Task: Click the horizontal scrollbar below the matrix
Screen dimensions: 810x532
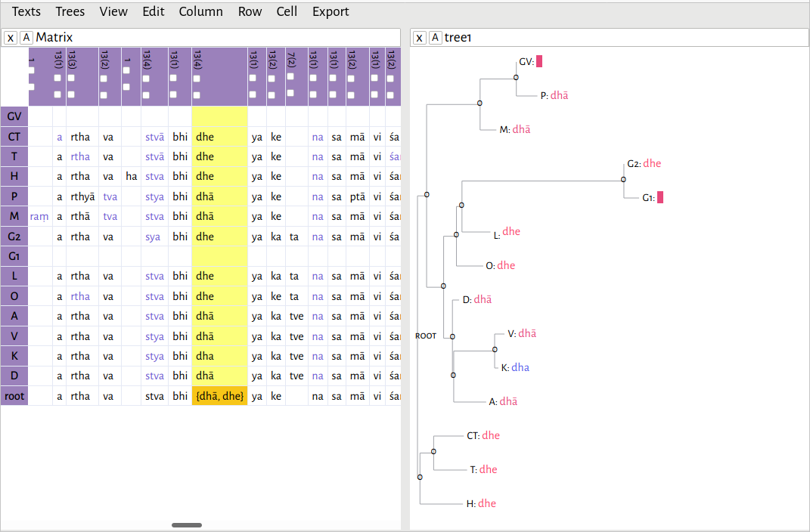Action: [186, 524]
